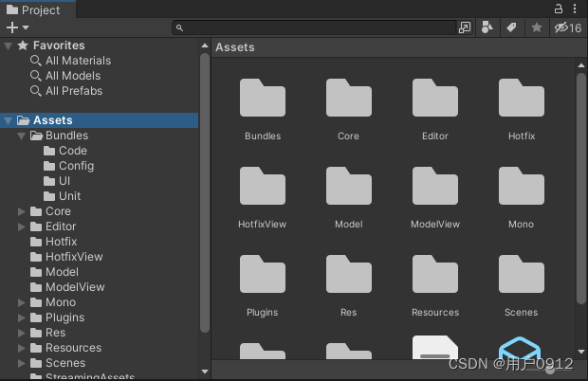The width and height of the screenshot is (588, 381).
Task: Open the Editor folder thumbnail in grid
Action: pos(435,98)
